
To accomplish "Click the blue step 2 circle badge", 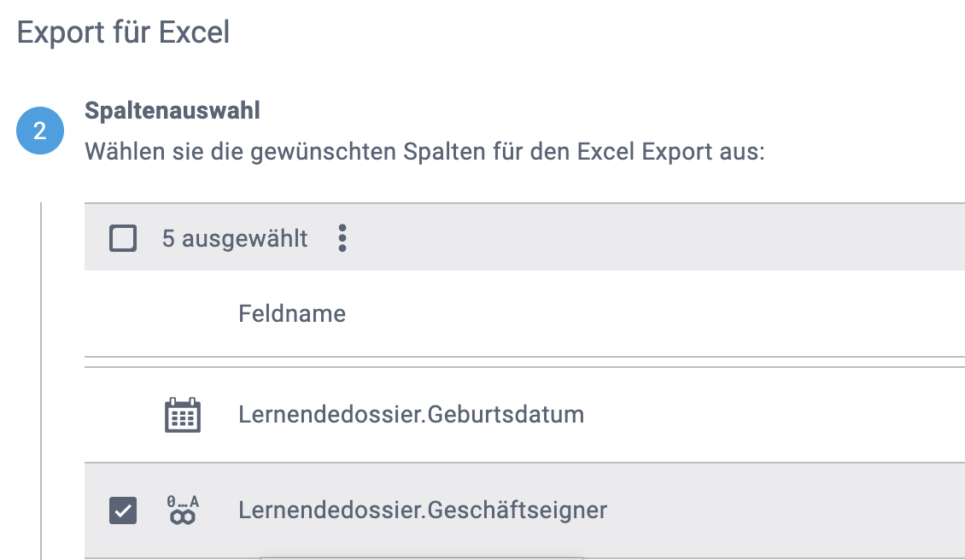I will 40,131.
